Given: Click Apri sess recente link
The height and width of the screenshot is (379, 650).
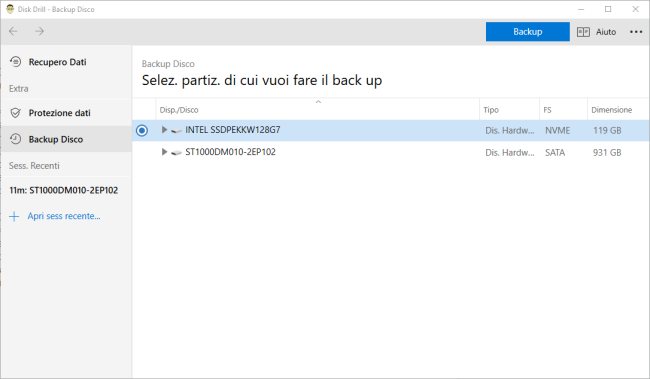Looking at the screenshot, I should (x=64, y=216).
